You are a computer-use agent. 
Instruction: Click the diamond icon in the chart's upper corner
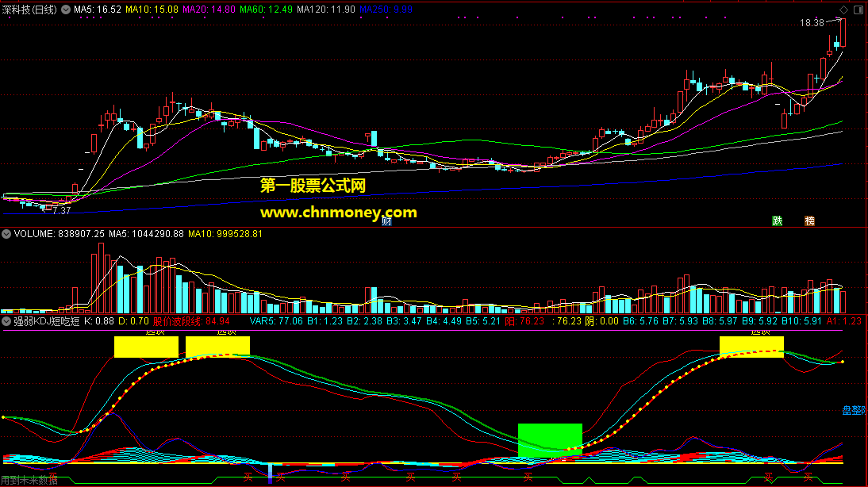843,10
